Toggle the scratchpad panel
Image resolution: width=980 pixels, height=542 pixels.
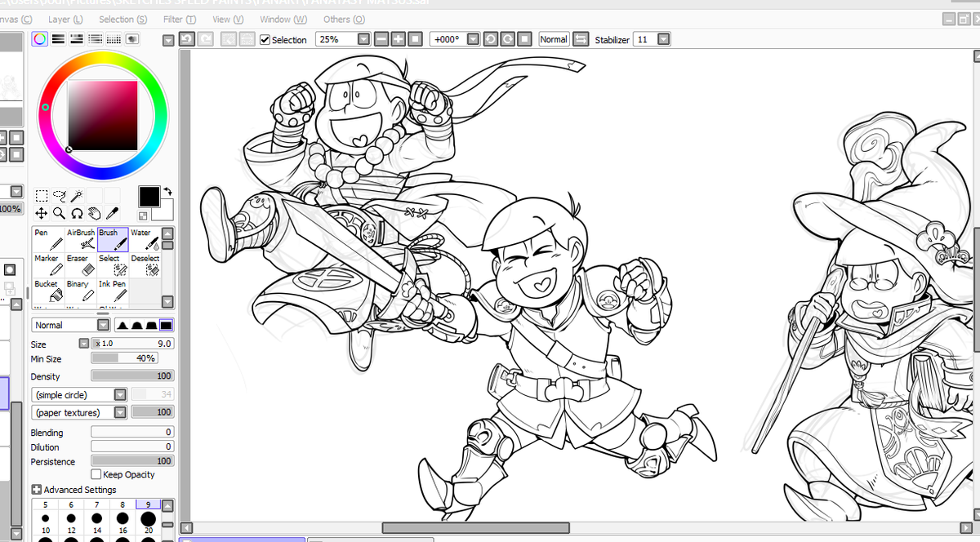(131, 38)
